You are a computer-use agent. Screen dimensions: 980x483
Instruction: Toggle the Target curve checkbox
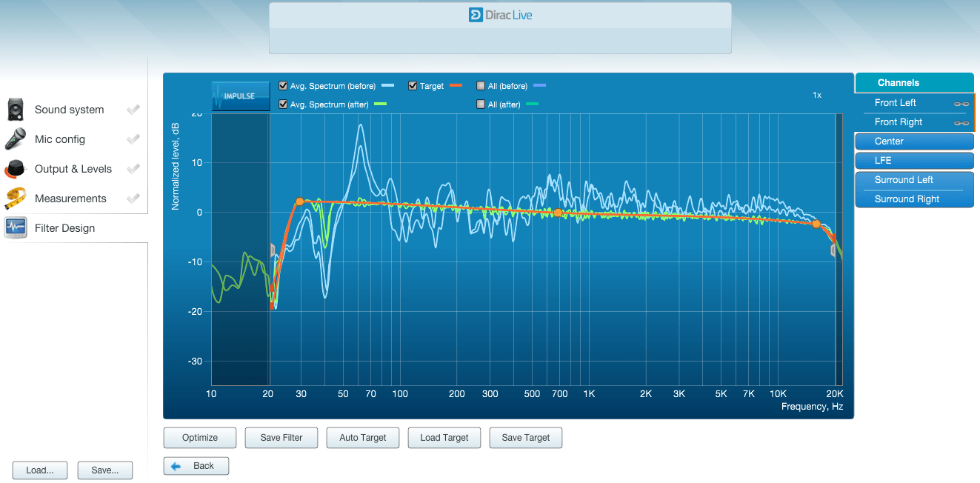[x=413, y=86]
